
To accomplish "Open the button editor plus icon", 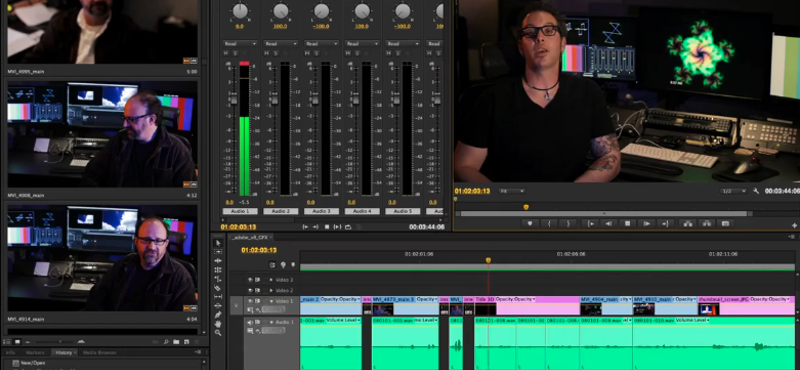I will point(795,225).
